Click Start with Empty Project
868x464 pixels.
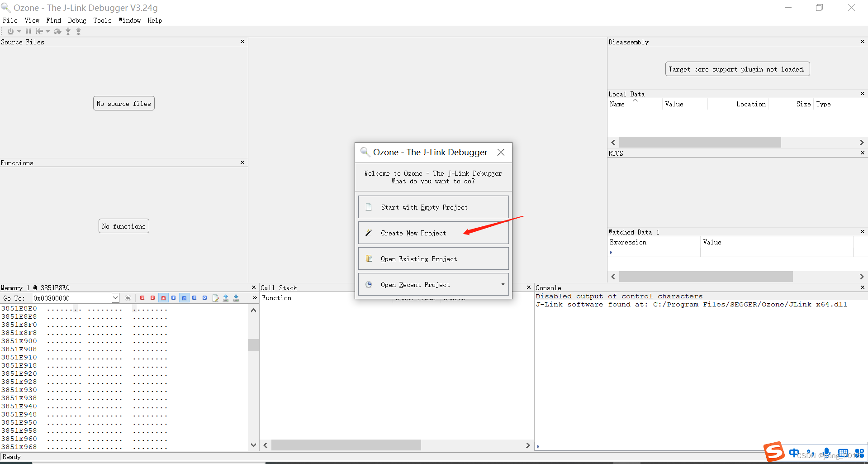tap(433, 207)
